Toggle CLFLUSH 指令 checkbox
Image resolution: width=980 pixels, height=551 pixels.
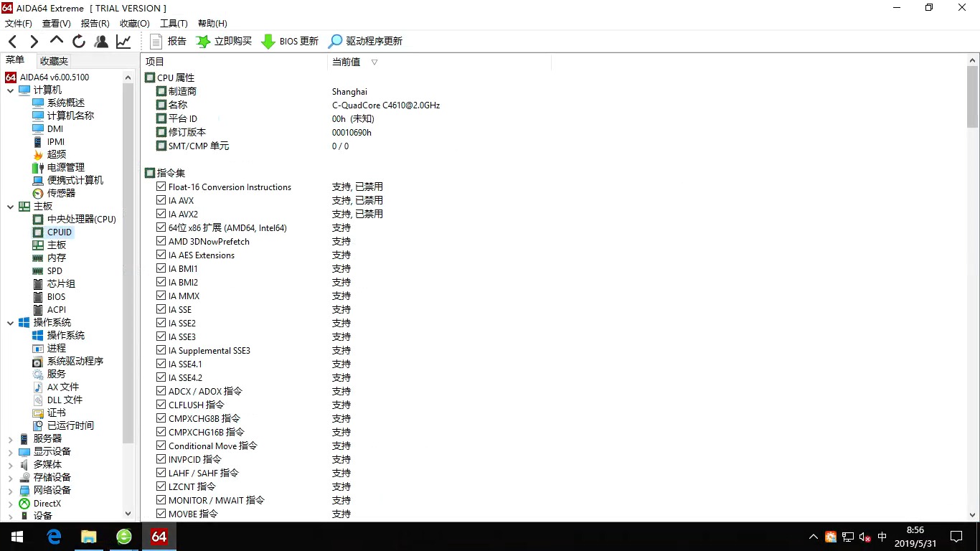[x=161, y=405]
